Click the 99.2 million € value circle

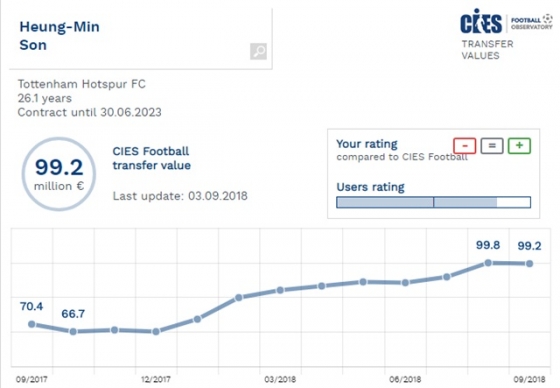click(x=59, y=174)
